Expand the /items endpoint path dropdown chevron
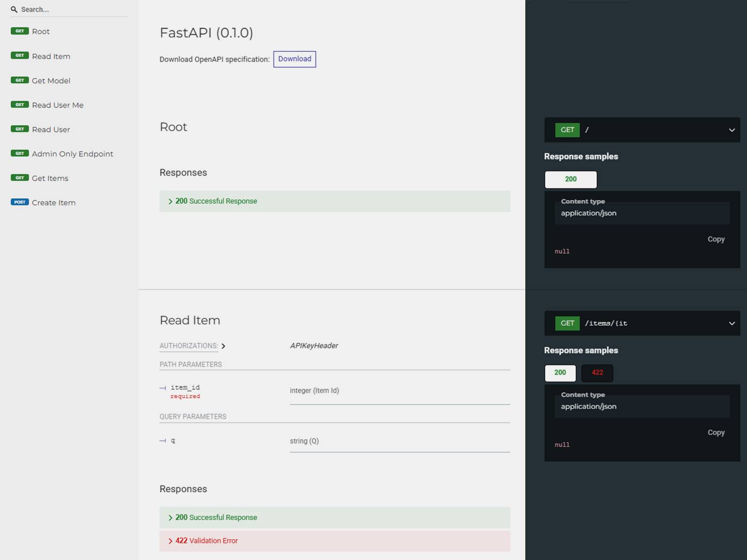 coord(731,323)
